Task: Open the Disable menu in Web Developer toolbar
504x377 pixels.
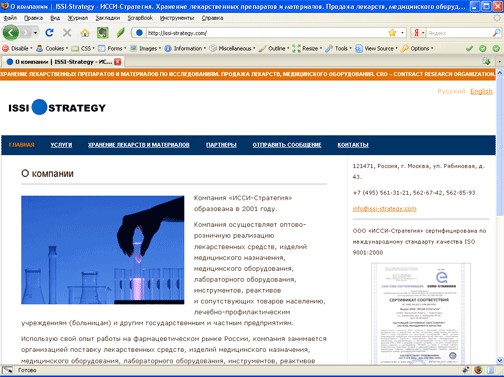Action: 17,48
